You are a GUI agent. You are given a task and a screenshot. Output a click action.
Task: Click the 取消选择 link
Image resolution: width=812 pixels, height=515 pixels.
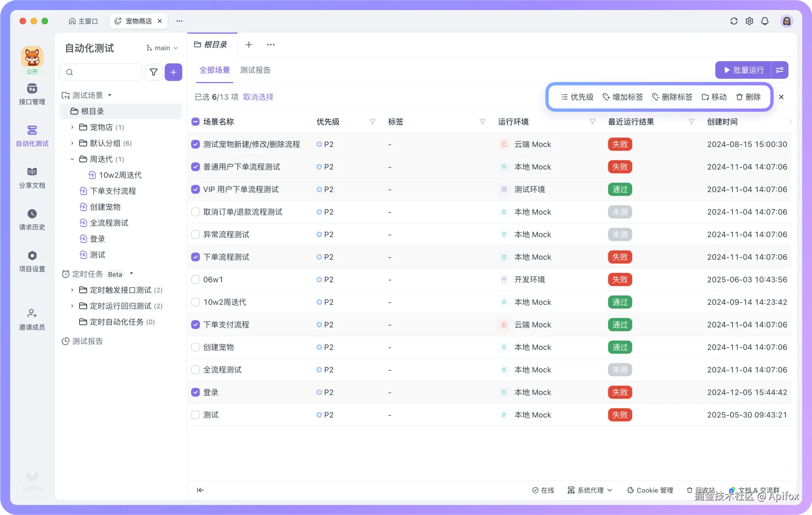[258, 97]
